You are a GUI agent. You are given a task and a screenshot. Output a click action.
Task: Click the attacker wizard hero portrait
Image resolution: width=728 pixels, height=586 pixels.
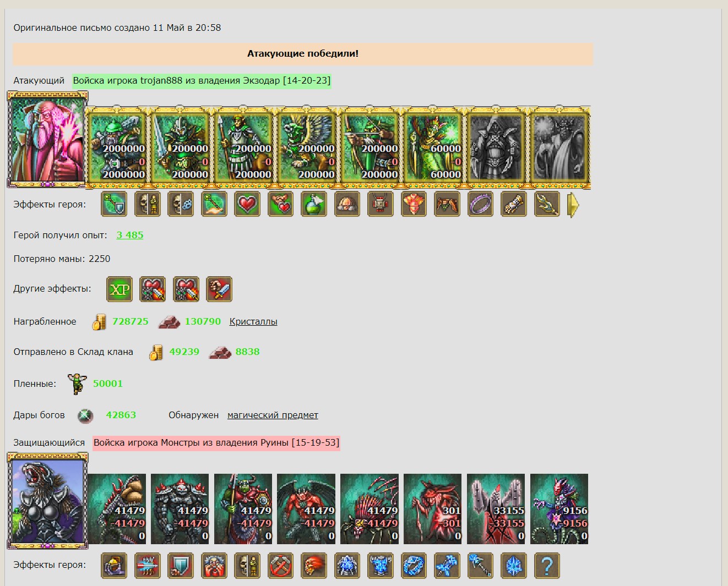click(47, 140)
